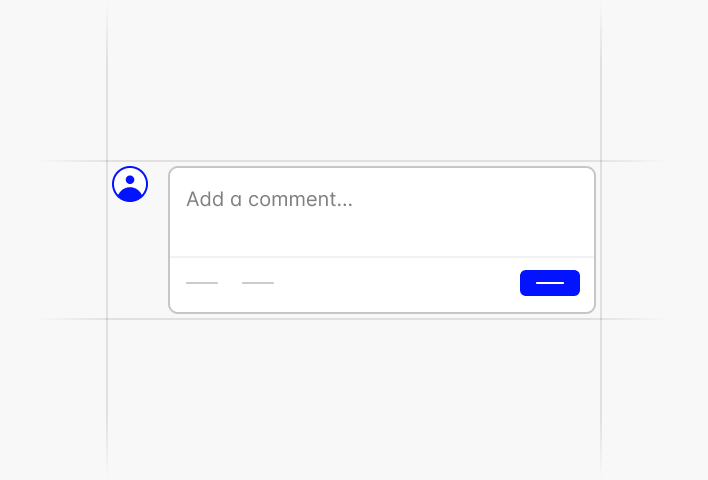Click the blue person silhouette icon
Viewport: 708px width, 480px height.
pos(130,184)
